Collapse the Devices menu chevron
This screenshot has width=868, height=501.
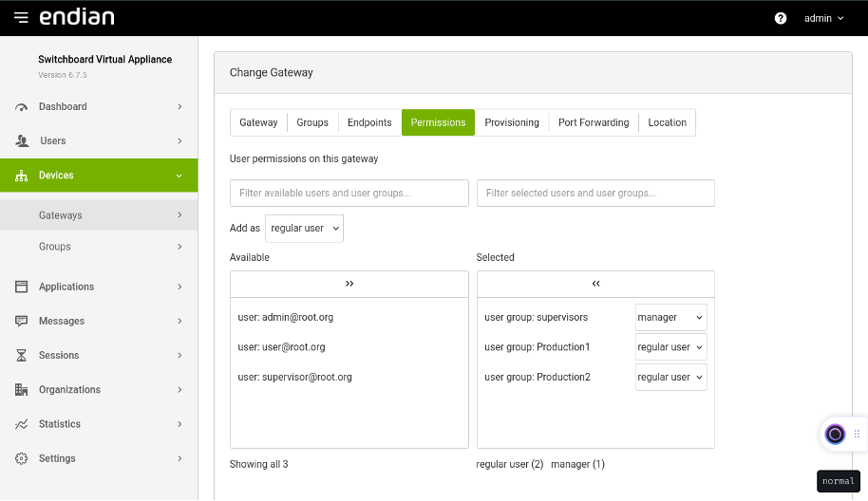click(179, 176)
